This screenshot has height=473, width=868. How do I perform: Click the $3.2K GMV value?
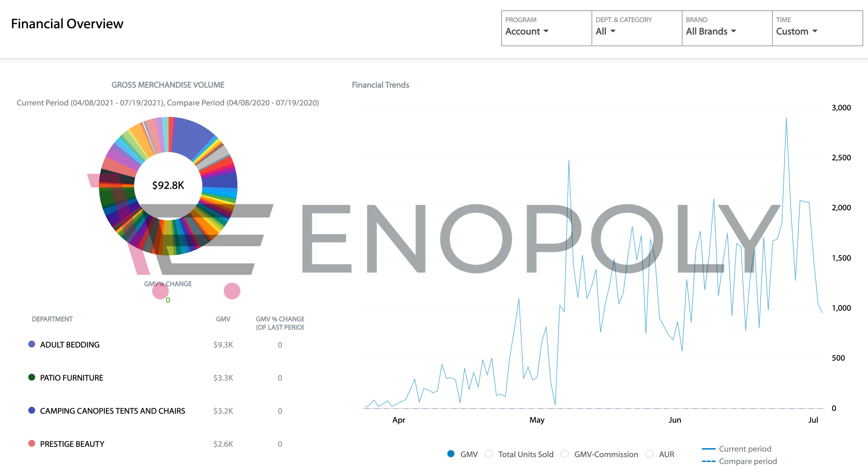coord(223,411)
